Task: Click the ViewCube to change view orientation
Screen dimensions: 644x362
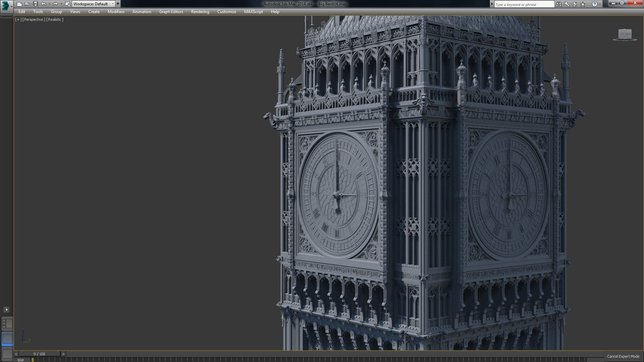Action: coord(625,35)
